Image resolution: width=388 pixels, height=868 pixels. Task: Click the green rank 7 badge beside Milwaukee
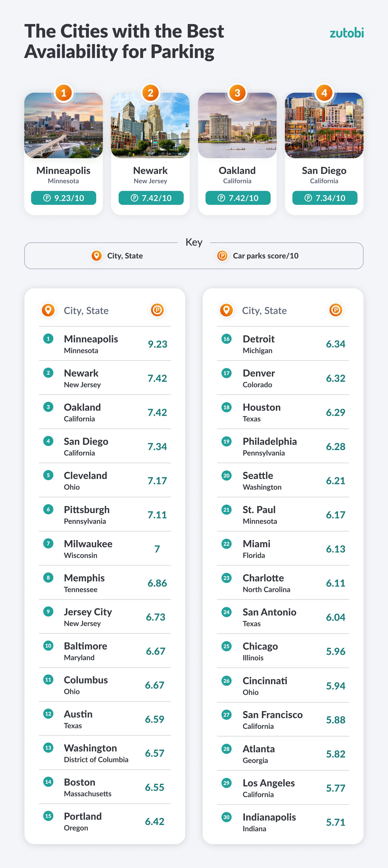(48, 544)
